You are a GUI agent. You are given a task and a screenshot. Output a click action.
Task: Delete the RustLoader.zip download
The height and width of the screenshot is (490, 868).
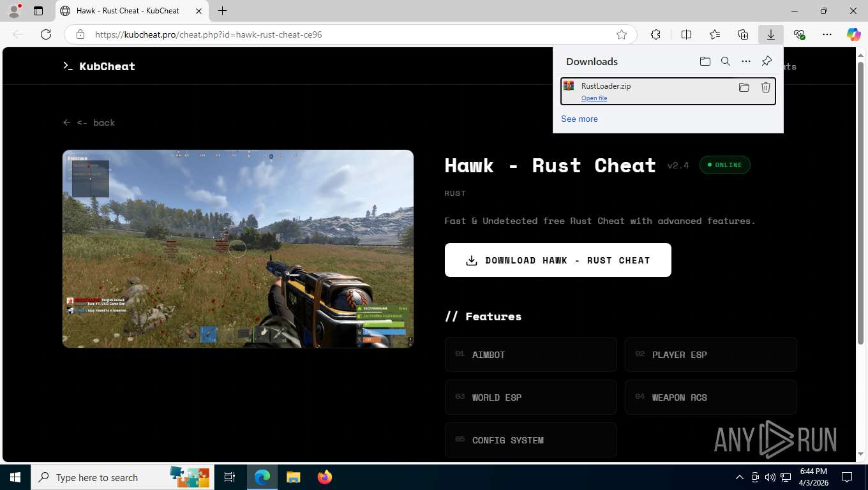click(766, 87)
